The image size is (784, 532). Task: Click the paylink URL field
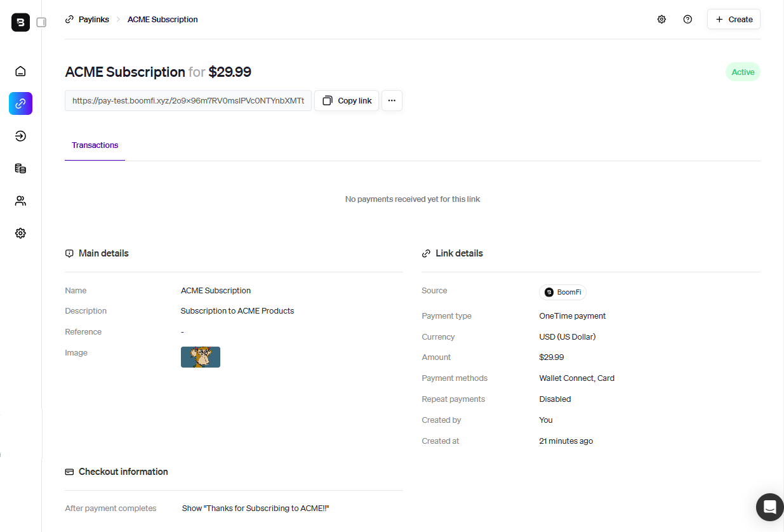pyautogui.click(x=188, y=100)
